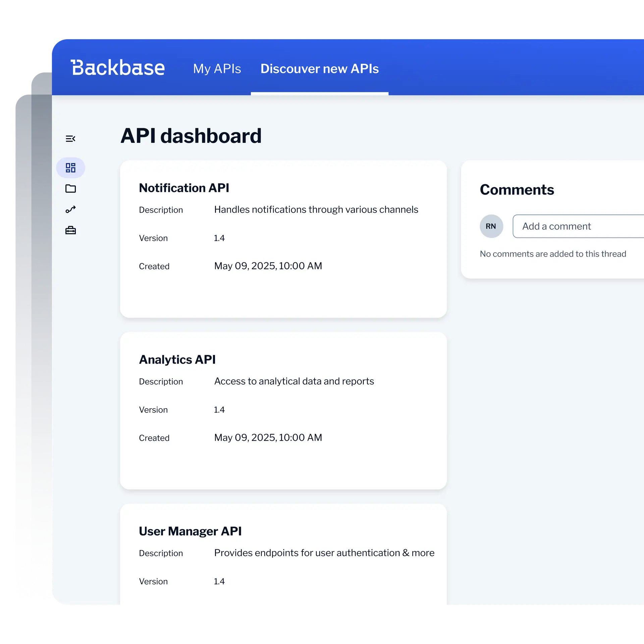Click the API dashboard heading
This screenshot has width=644, height=644.
[x=191, y=136]
